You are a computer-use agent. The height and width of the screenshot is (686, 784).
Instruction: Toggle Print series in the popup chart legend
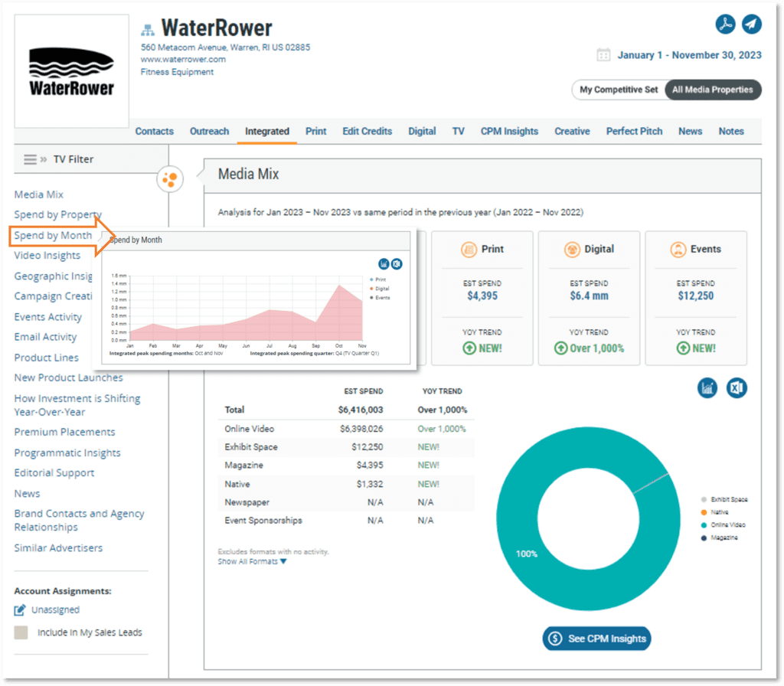378,279
